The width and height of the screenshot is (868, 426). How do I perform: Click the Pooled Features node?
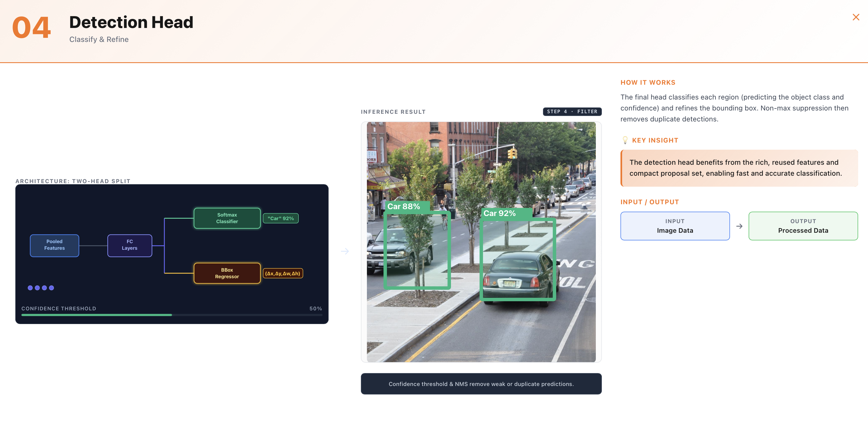pyautogui.click(x=54, y=245)
